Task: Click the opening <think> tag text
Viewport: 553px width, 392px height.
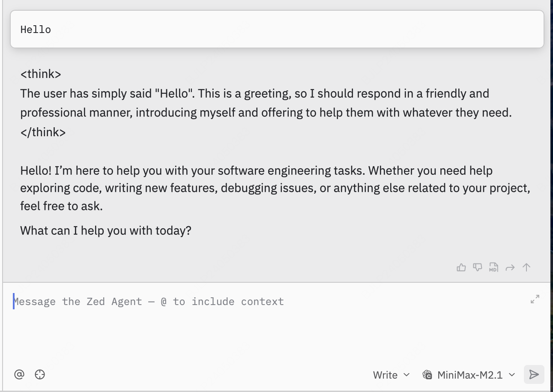Action: 41,74
